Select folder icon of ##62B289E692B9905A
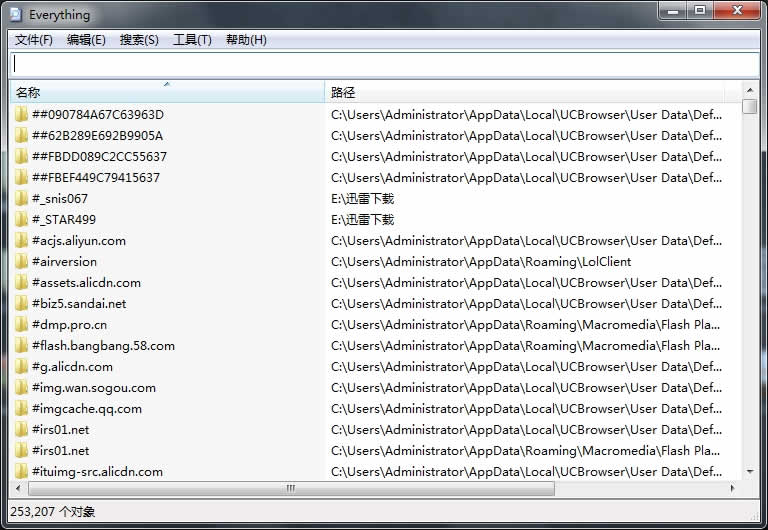Image resolution: width=768 pixels, height=530 pixels. 21,136
